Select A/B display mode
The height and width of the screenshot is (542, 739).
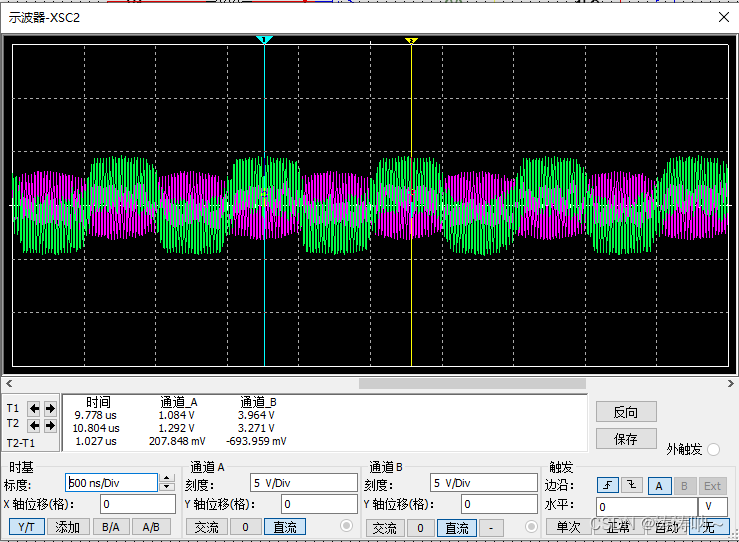pyautogui.click(x=151, y=527)
